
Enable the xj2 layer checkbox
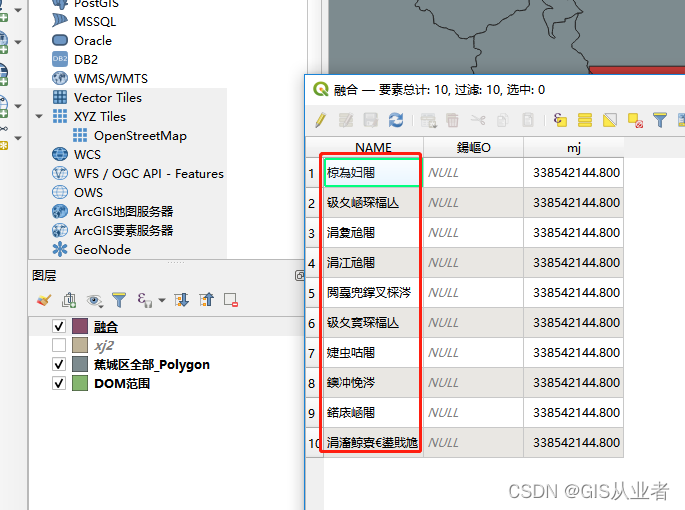click(59, 345)
